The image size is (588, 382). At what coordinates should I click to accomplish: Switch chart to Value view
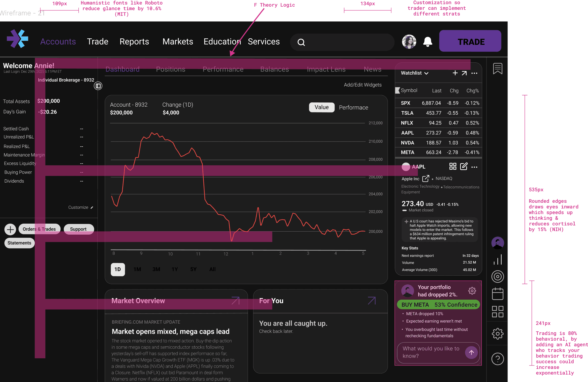pos(321,107)
